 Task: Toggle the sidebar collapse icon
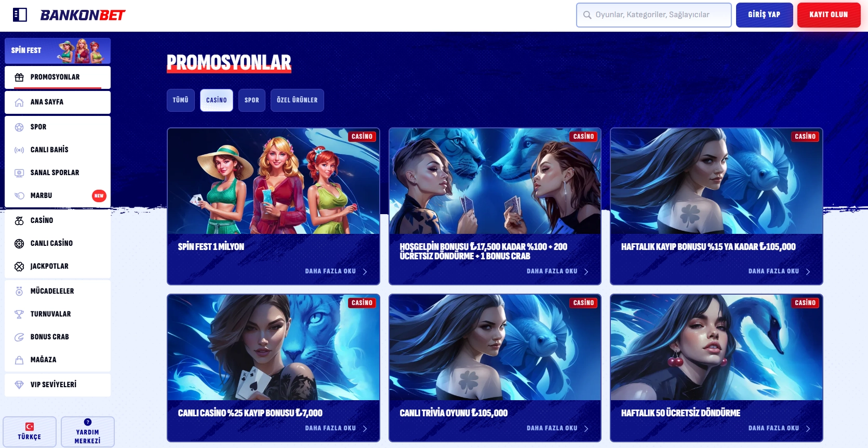click(x=20, y=15)
